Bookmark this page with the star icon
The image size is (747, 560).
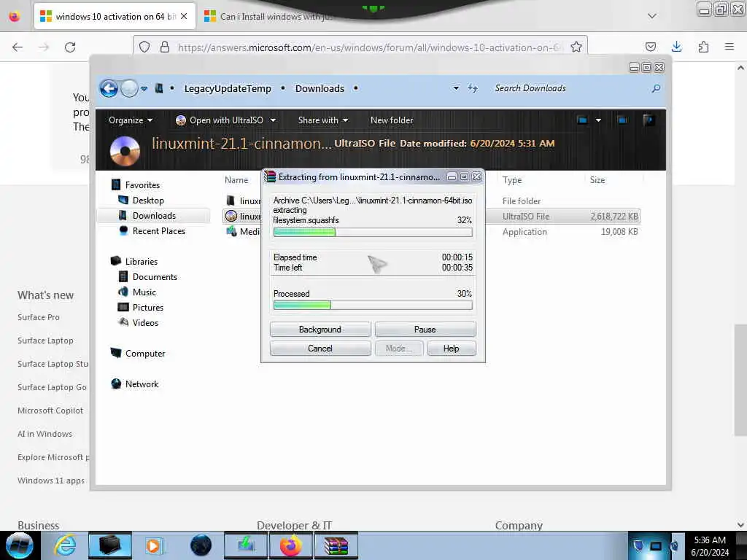(x=576, y=47)
